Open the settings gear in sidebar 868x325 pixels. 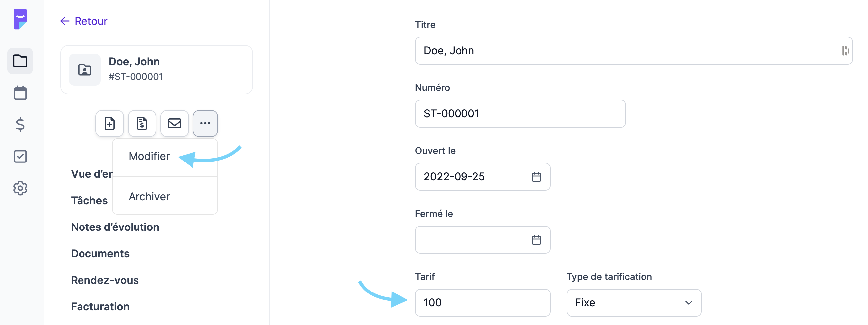[20, 188]
